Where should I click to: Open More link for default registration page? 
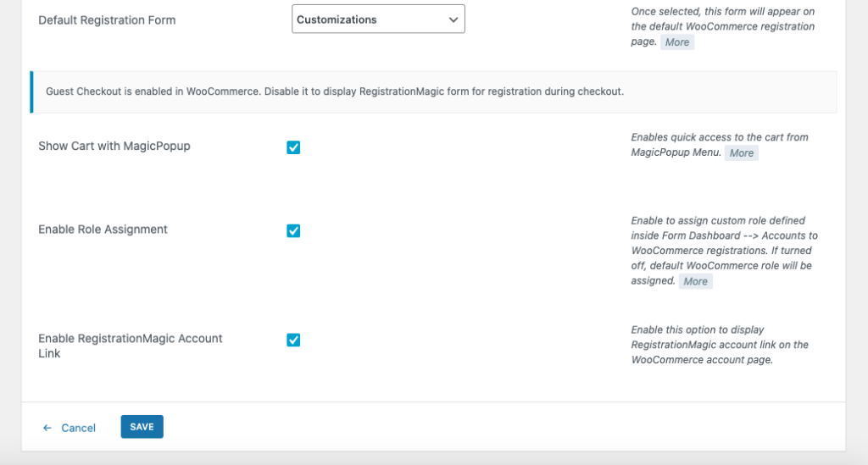pos(676,42)
